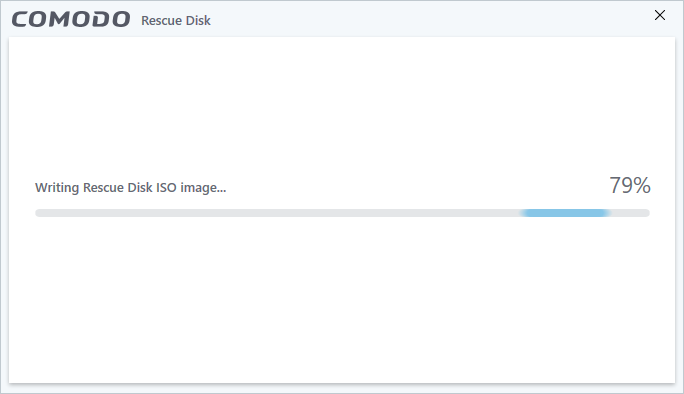Click the 79% progress percentage
Viewport: 684px width, 394px height.
click(x=629, y=185)
